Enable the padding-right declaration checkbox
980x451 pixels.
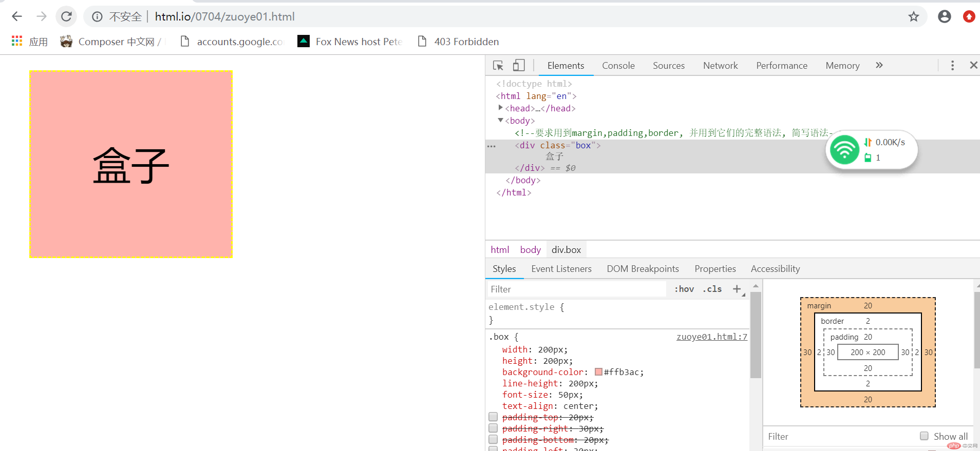(x=493, y=428)
